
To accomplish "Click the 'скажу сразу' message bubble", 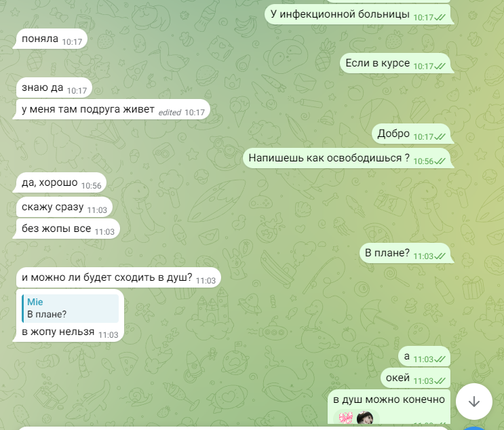I will tap(64, 207).
